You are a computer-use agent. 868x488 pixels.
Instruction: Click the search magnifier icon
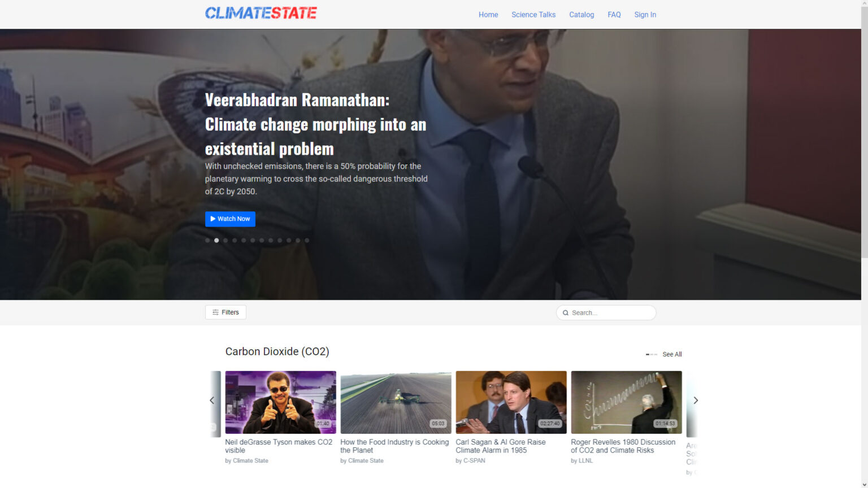tap(565, 313)
